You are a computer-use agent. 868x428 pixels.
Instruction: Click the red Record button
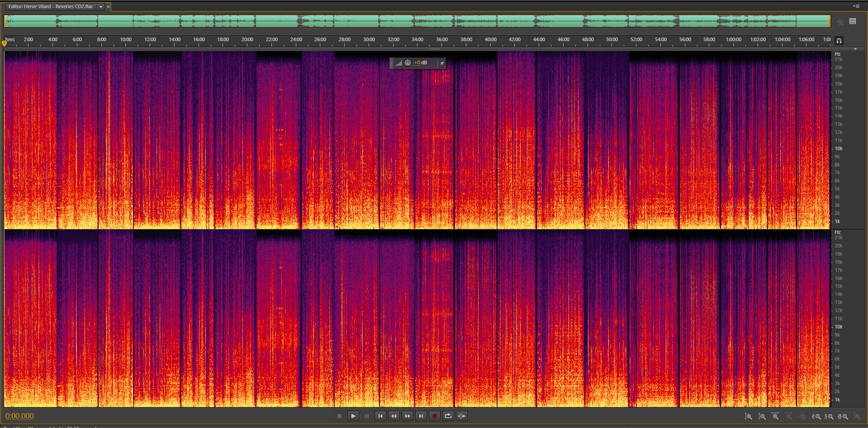(435, 416)
